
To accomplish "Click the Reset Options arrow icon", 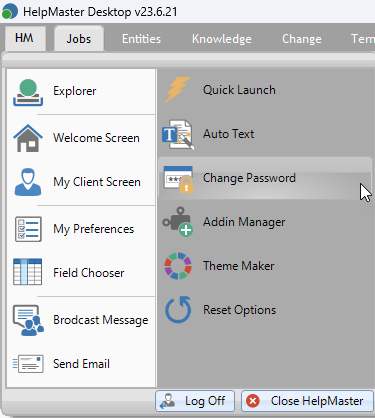I will [x=178, y=310].
